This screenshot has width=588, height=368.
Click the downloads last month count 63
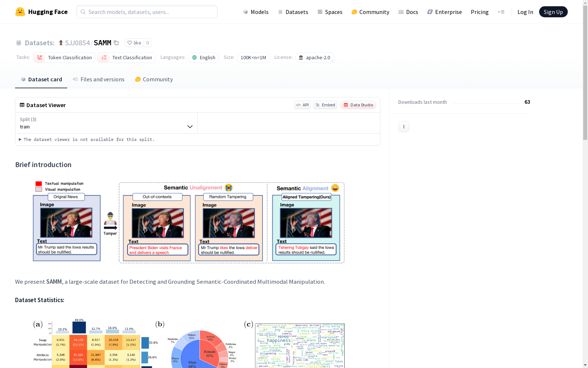point(527,102)
